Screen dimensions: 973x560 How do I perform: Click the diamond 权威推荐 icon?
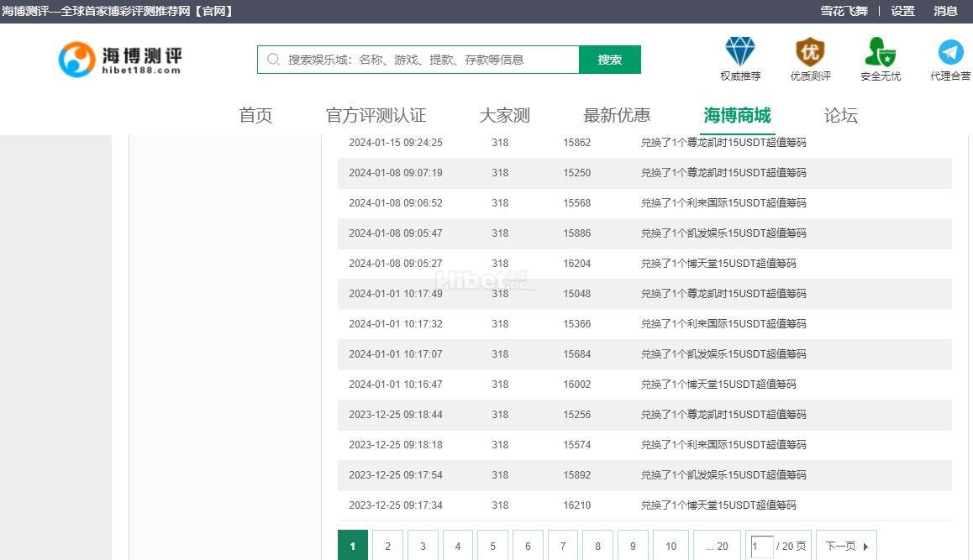740,53
